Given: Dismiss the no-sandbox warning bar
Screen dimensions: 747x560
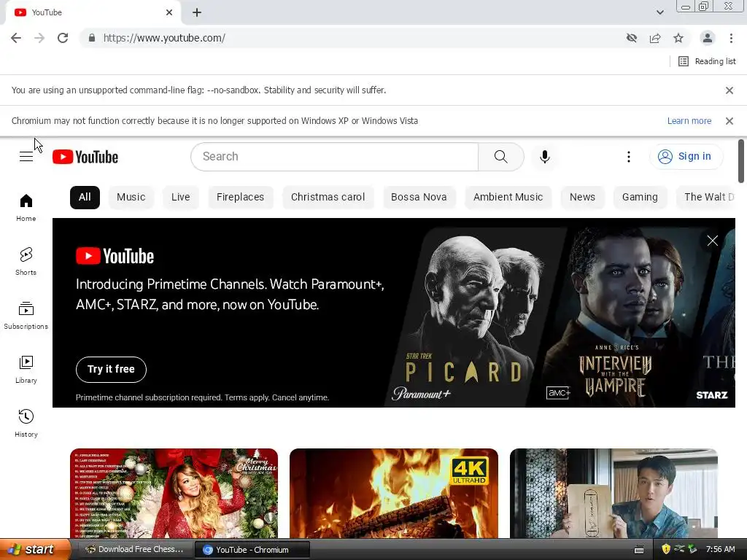Looking at the screenshot, I should 729,90.
